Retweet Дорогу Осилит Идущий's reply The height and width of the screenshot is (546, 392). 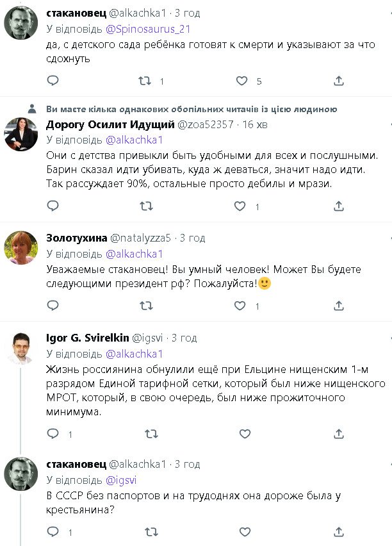(x=147, y=206)
